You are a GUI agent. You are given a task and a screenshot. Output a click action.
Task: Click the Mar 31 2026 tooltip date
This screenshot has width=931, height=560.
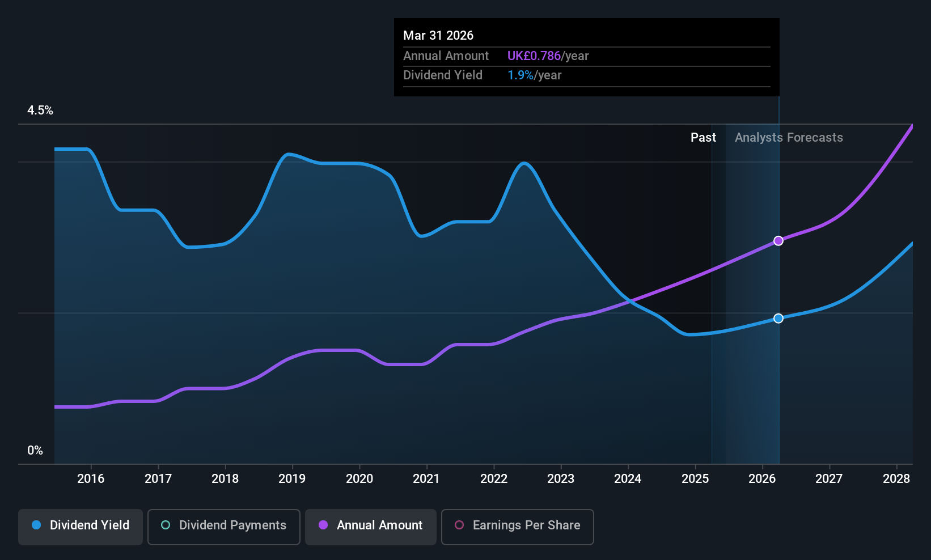[438, 36]
